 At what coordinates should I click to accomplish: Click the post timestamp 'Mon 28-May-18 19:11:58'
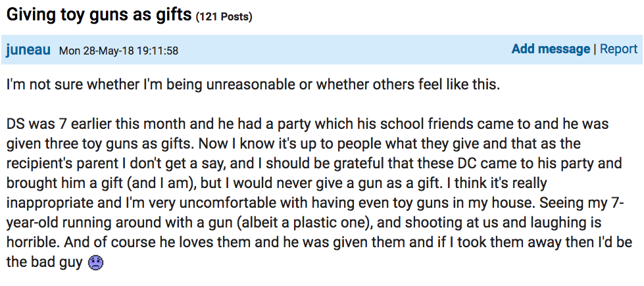(x=118, y=51)
